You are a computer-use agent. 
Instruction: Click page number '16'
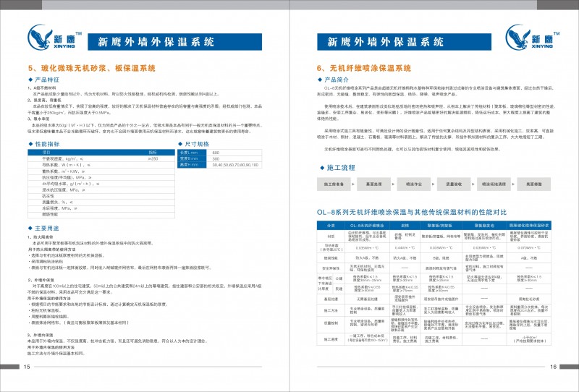[x=553, y=367]
